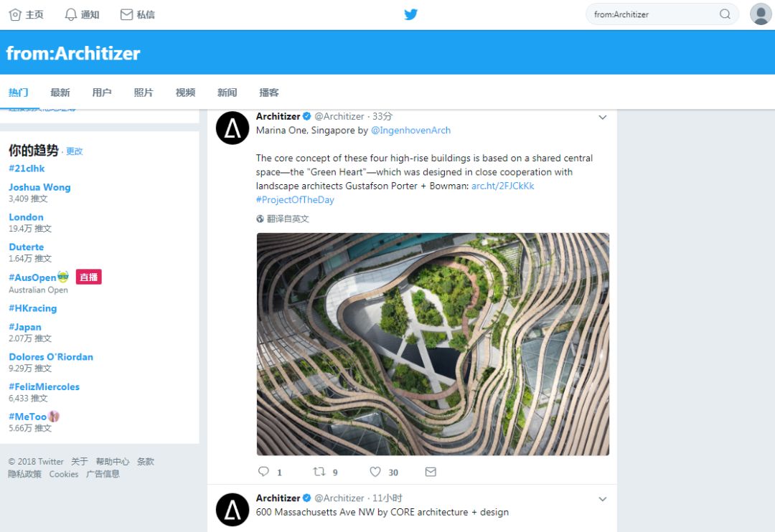Expand options chevron on Marina One tweet

coord(603,118)
